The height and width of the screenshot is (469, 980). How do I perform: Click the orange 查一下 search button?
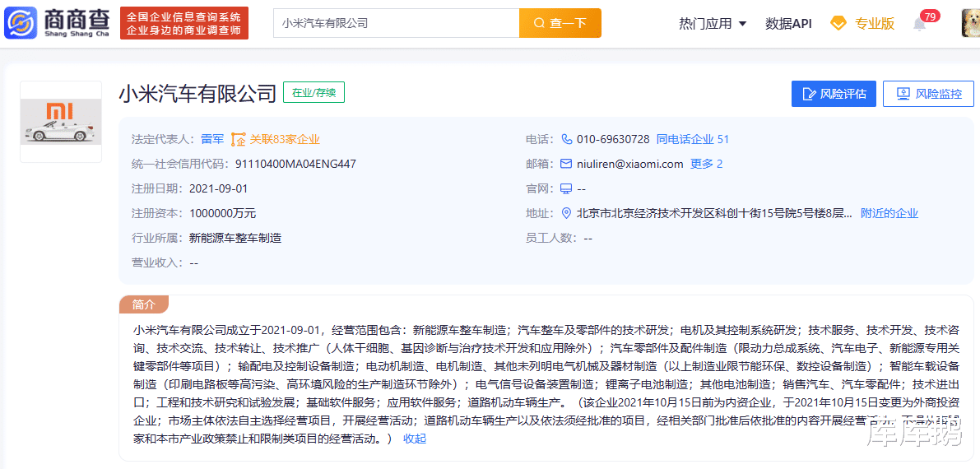pos(560,23)
